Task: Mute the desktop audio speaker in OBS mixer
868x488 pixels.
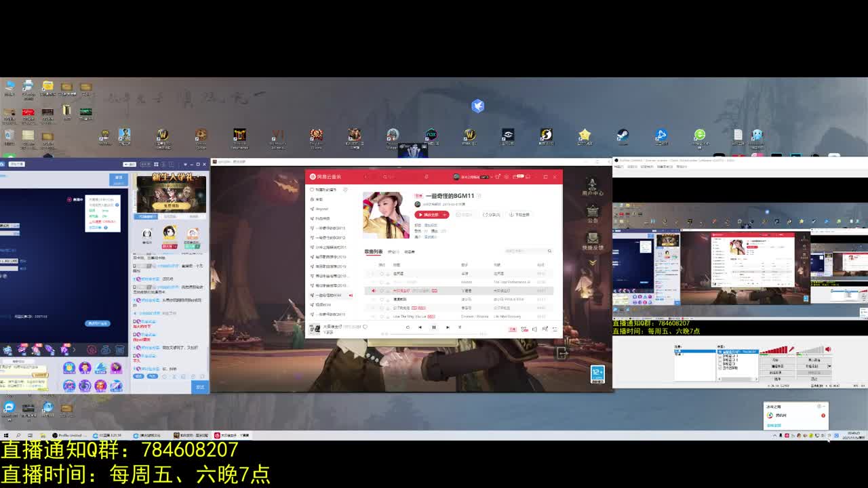Action: tap(828, 350)
